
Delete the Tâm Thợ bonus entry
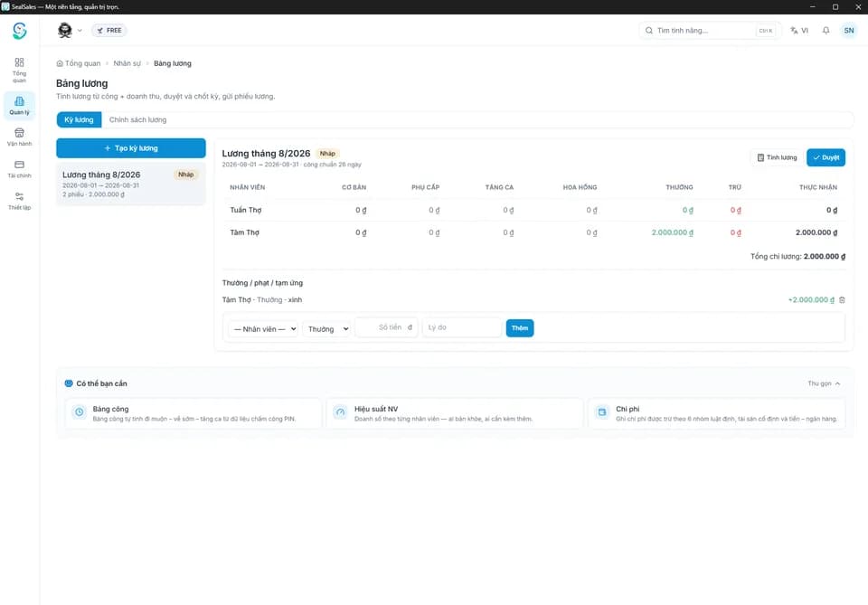(842, 300)
